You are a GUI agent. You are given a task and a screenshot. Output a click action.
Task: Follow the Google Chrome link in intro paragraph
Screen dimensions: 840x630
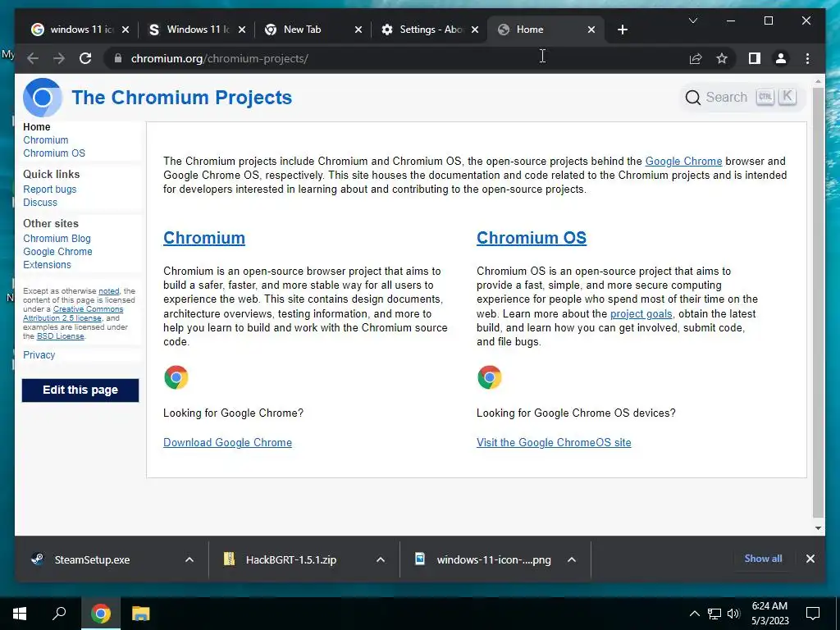(x=683, y=162)
